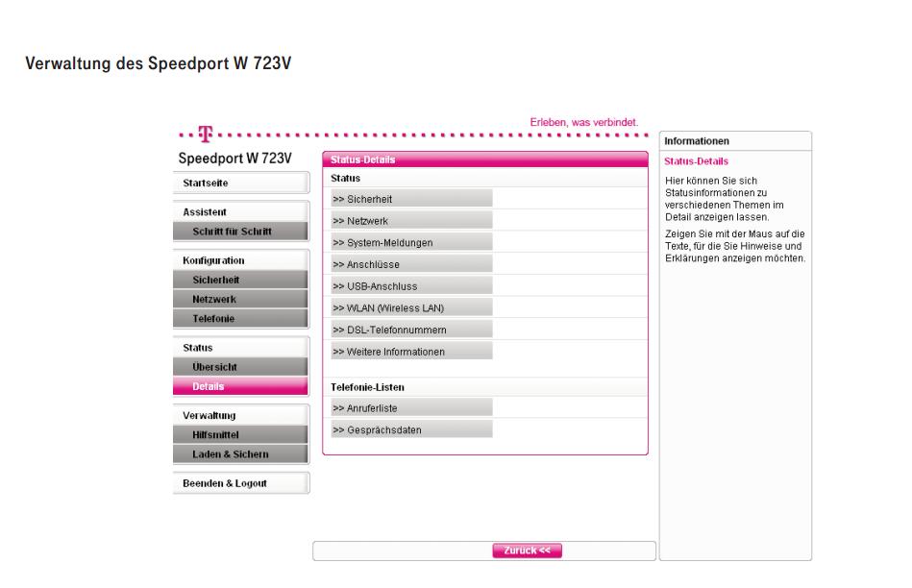Click the Telefonie-Listen section label
Image resolution: width=912 pixels, height=588 pixels.
point(367,387)
